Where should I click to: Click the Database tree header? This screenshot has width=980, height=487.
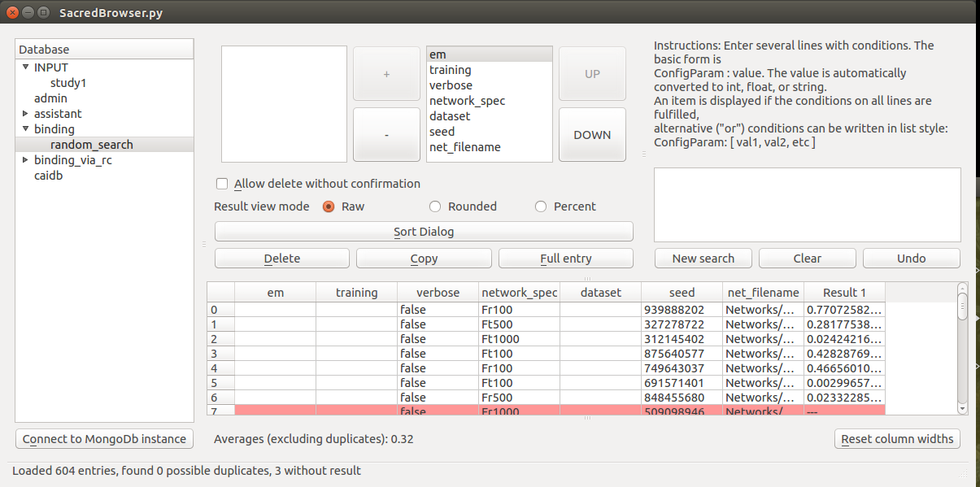tap(104, 50)
